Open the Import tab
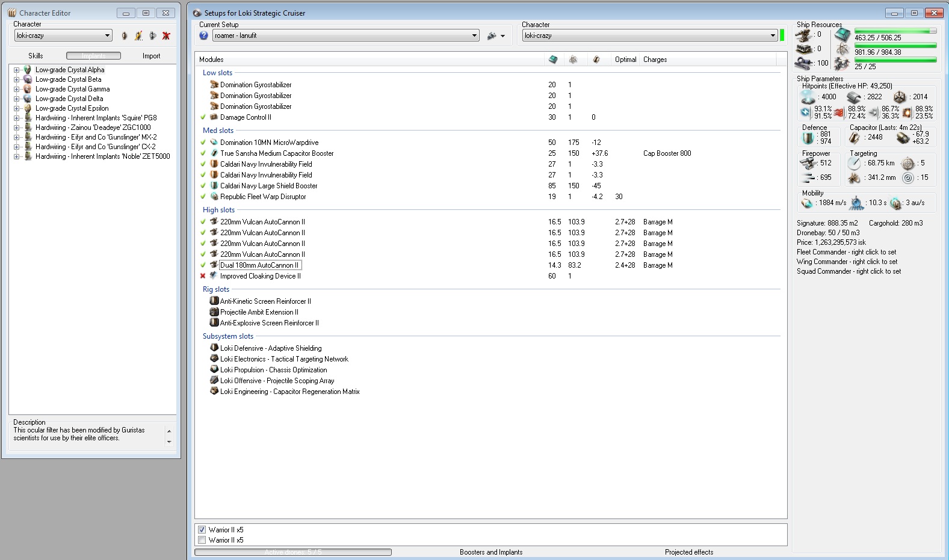Screen dimensions: 949x560 (x=152, y=56)
